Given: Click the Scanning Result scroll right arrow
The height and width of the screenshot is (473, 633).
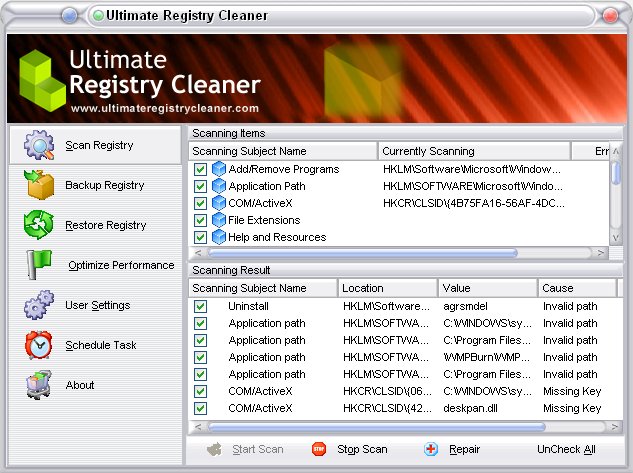Looking at the screenshot, I should pos(614,427).
